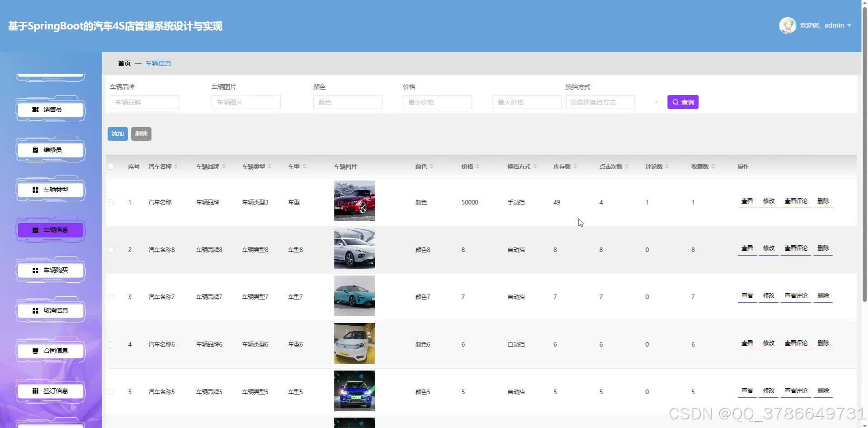
Task: Check the row 1 汽车名称 checkbox
Action: 111,202
